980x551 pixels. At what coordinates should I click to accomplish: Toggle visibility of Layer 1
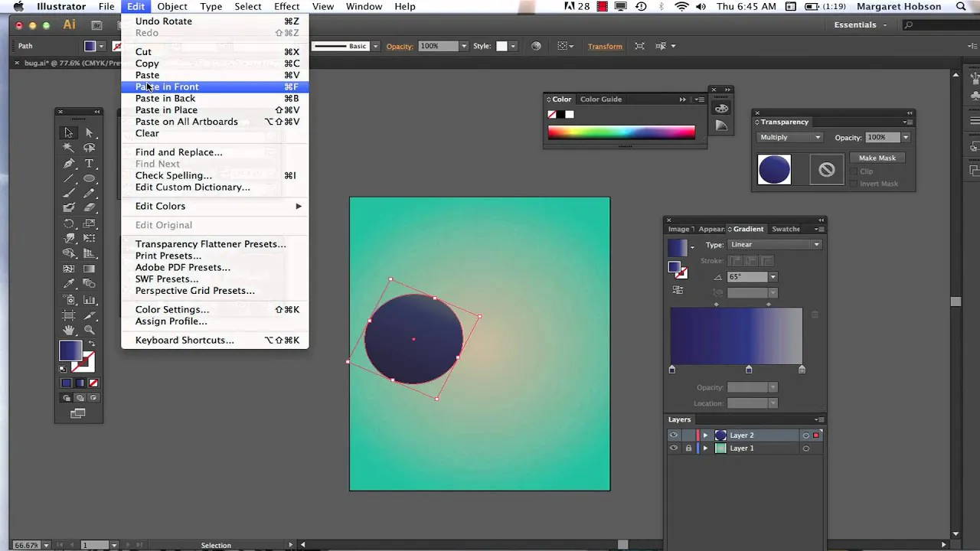tap(674, 448)
